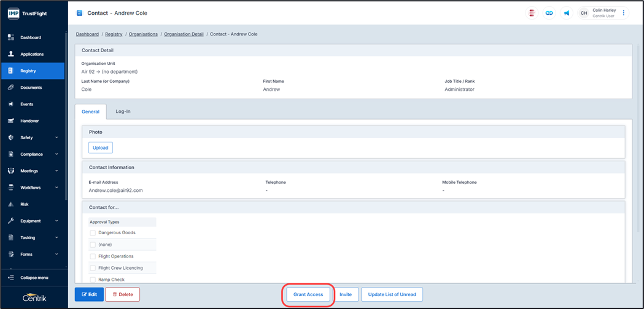Click the Grant Access button
This screenshot has width=644, height=309.
point(308,294)
